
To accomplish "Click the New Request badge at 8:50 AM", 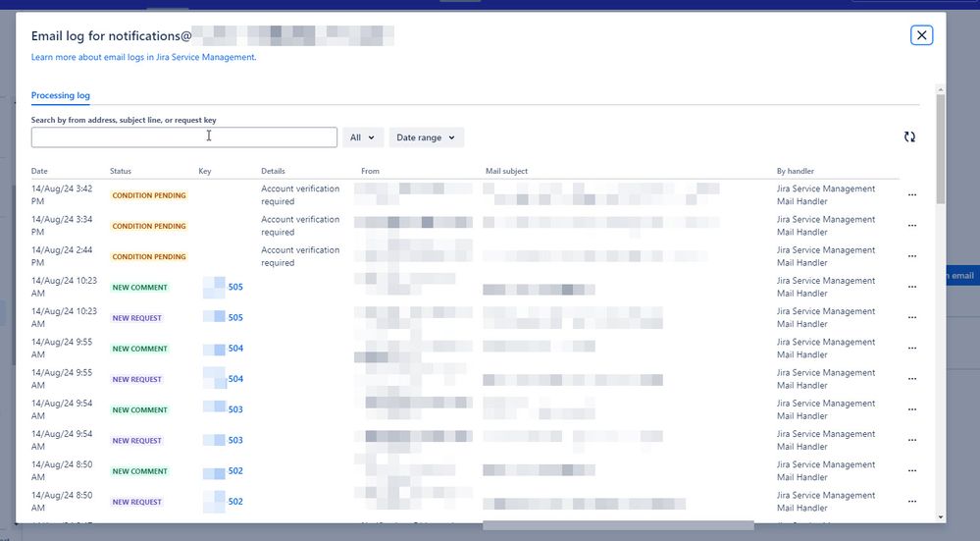I will (x=137, y=502).
